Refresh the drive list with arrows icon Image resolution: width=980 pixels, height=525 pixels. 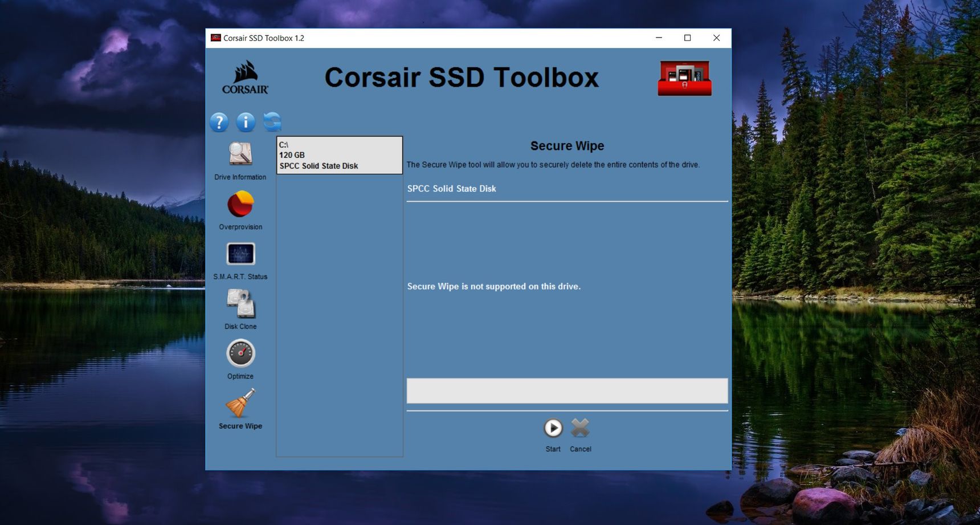coord(272,121)
